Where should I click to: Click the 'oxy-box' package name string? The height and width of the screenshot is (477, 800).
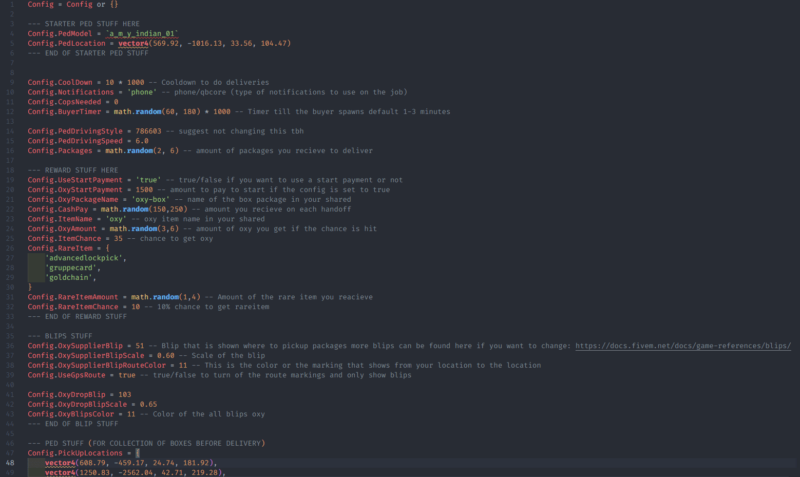151,199
